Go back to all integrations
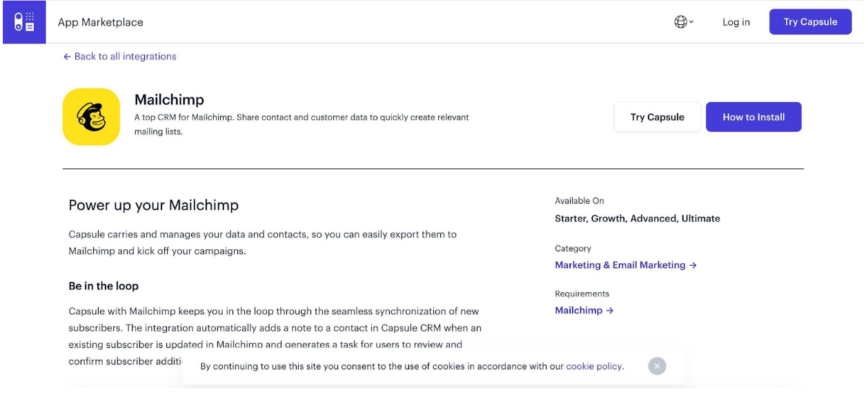This screenshot has width=868, height=395. (x=120, y=57)
